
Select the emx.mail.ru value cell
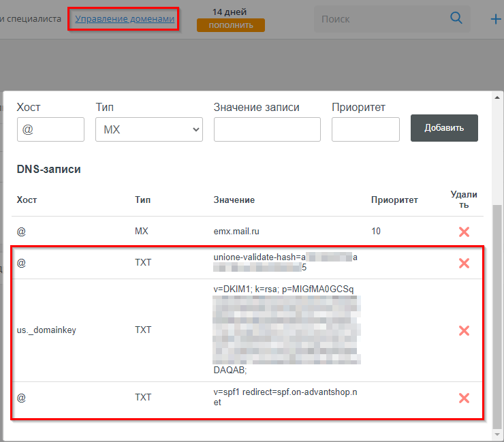click(236, 232)
